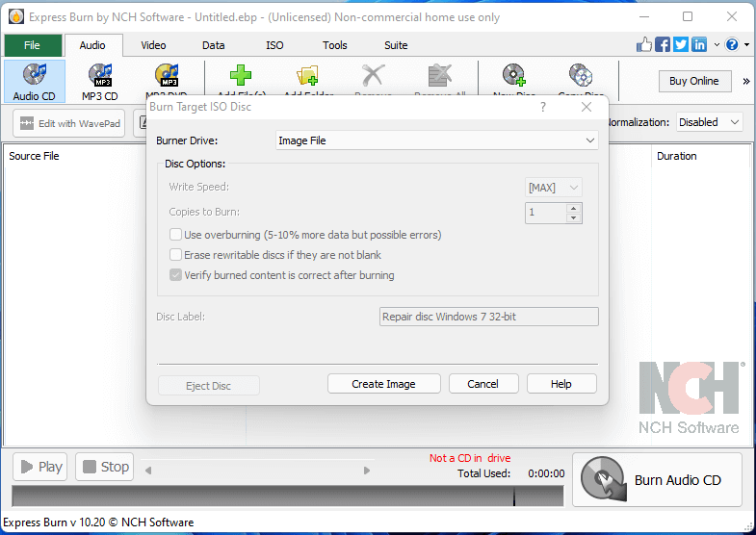The height and width of the screenshot is (535, 756).
Task: Open the social share dropdown arrow
Action: pyautogui.click(x=717, y=45)
